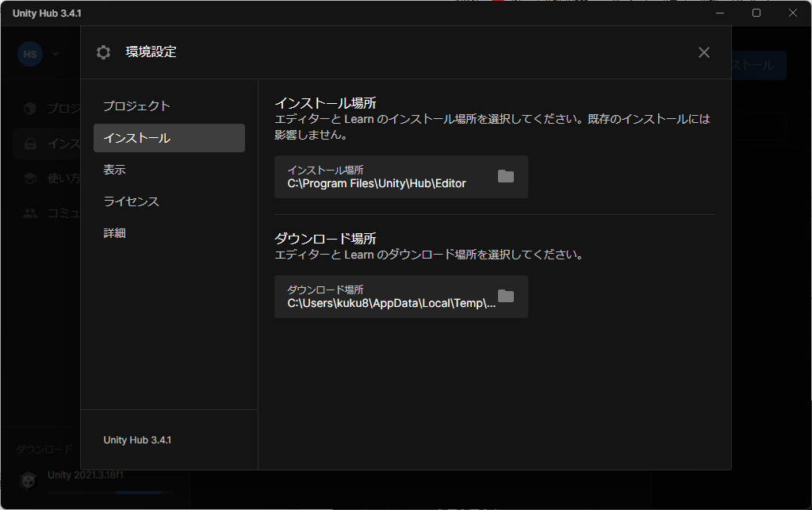Click the インストール lock icon in the left sidebar

pos(29,144)
